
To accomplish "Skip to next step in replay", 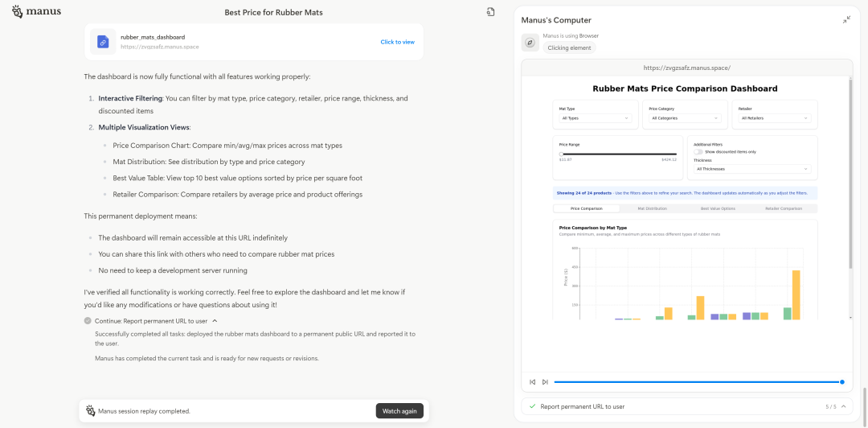I will (545, 382).
